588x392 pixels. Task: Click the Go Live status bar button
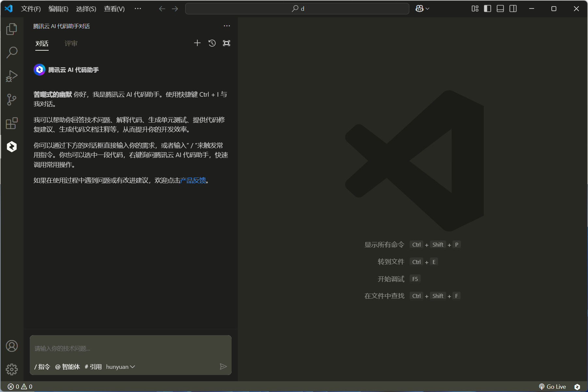coord(552,387)
